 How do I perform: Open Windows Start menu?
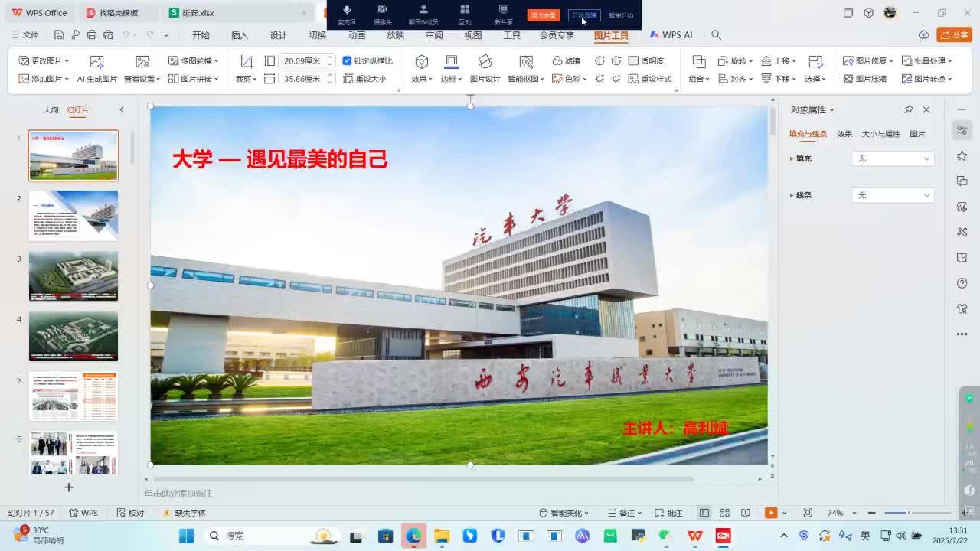tap(186, 536)
